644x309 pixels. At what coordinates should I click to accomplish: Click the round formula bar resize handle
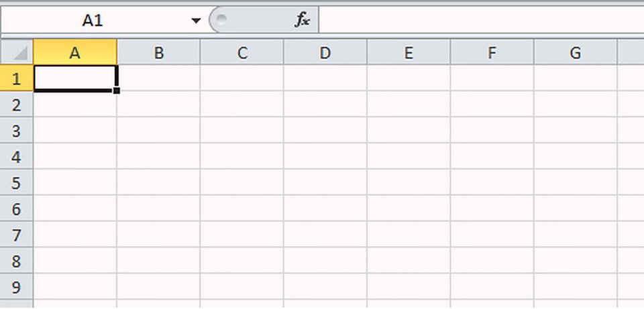pos(221,19)
